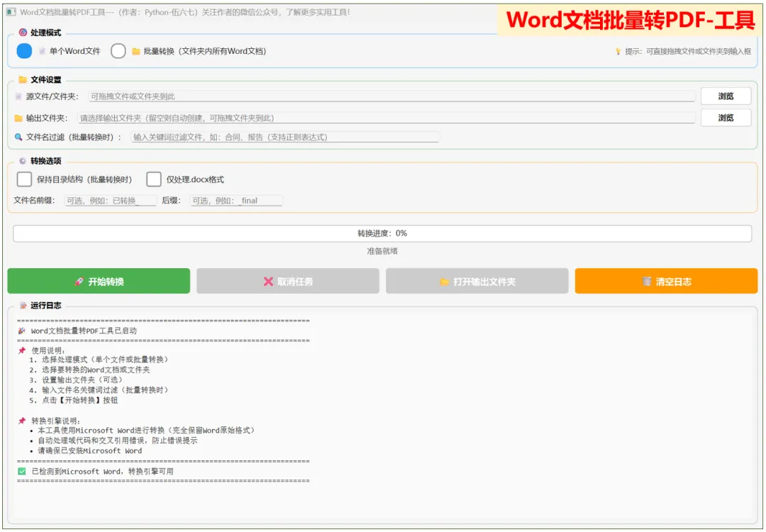
Task: Click the folder icon beside 输出文件夹
Action: [x=18, y=118]
